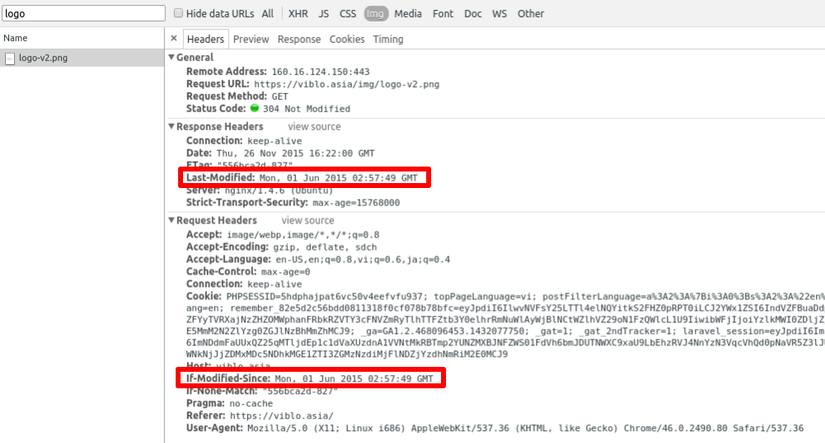The width and height of the screenshot is (825, 443).
Task: Filter requests by CSS type
Action: (348, 14)
